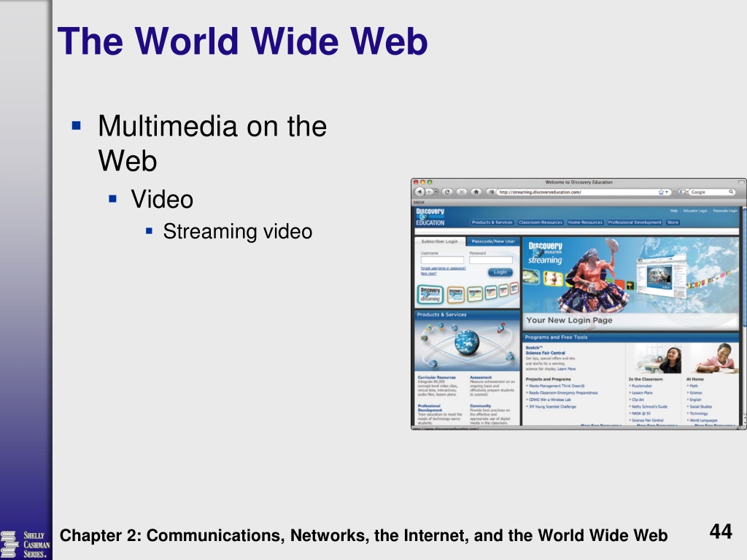The height and width of the screenshot is (560, 747).
Task: Switch to the Subscriber Login tab
Action: pyautogui.click(x=439, y=241)
